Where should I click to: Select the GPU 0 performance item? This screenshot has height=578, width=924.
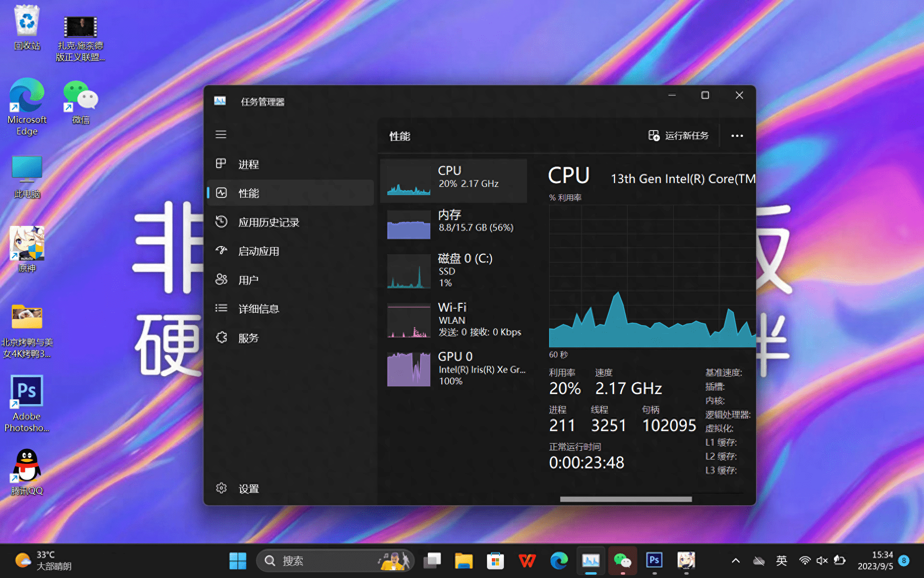(453, 368)
